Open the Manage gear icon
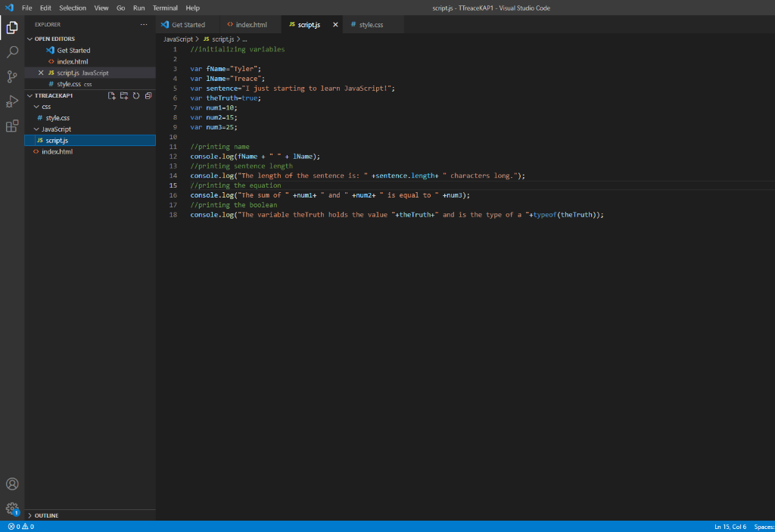The height and width of the screenshot is (532, 775). 12,509
